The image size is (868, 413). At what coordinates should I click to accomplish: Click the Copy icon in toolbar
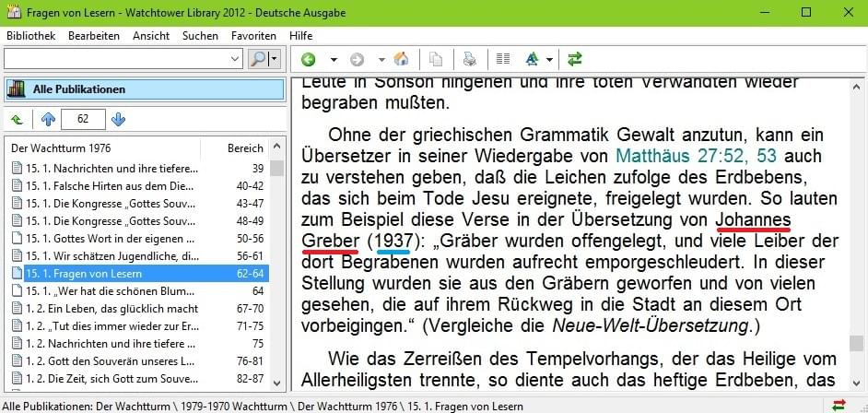point(436,59)
